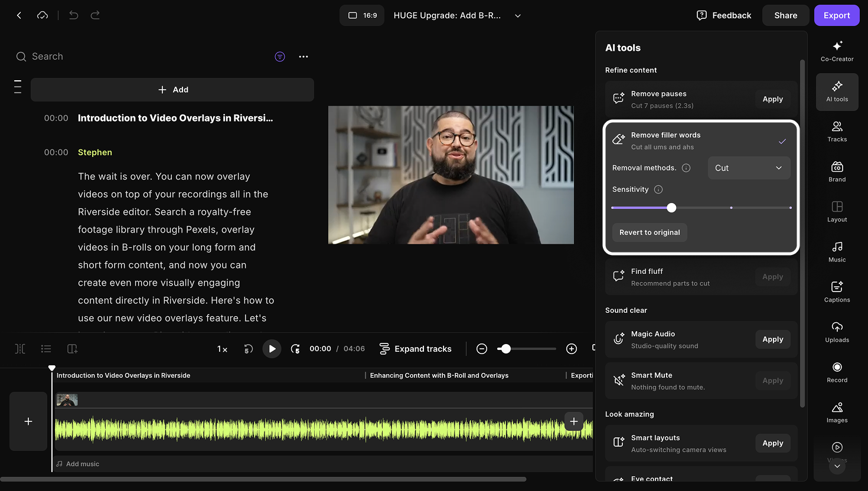The height and width of the screenshot is (491, 868).
Task: Apply Smart layouts
Action: pos(772,443)
